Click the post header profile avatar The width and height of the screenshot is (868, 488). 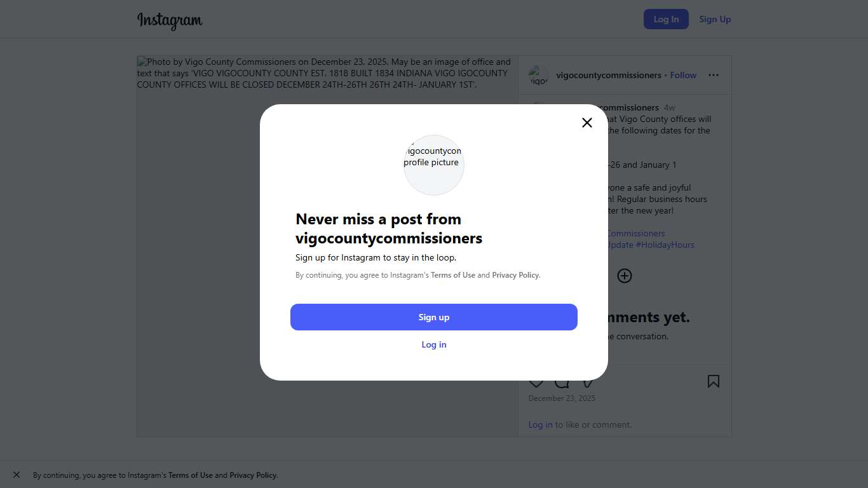[539, 76]
